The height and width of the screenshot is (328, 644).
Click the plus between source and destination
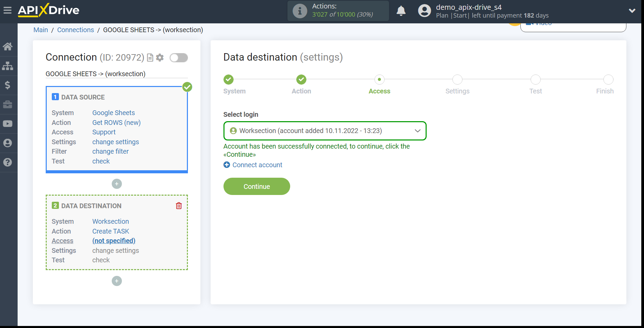click(117, 184)
